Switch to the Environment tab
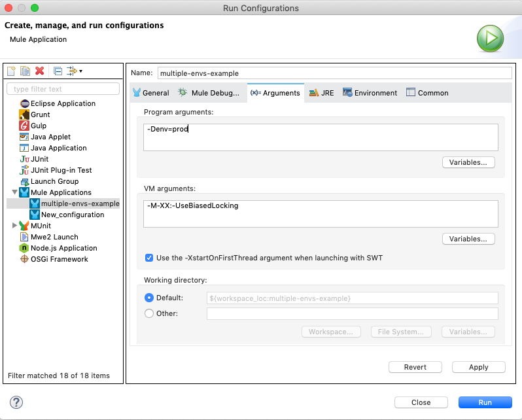 point(370,93)
